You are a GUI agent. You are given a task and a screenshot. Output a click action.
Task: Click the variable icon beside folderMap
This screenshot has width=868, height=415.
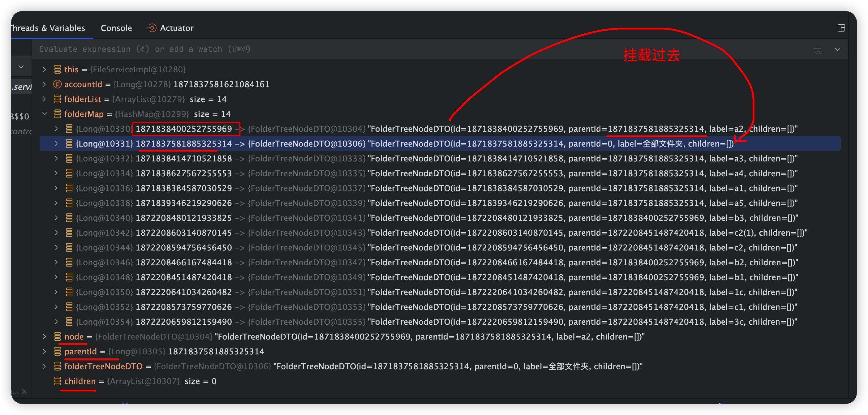57,114
